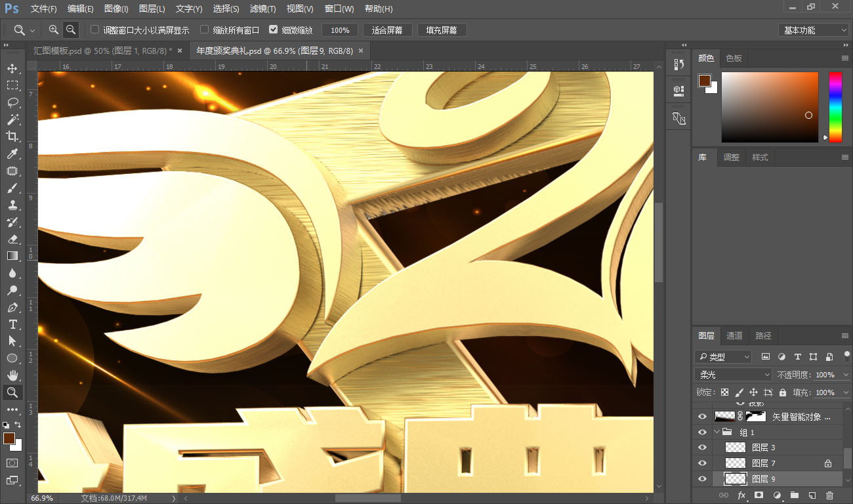
Task: Click the foreground color swatch in toolbar
Action: click(x=9, y=438)
